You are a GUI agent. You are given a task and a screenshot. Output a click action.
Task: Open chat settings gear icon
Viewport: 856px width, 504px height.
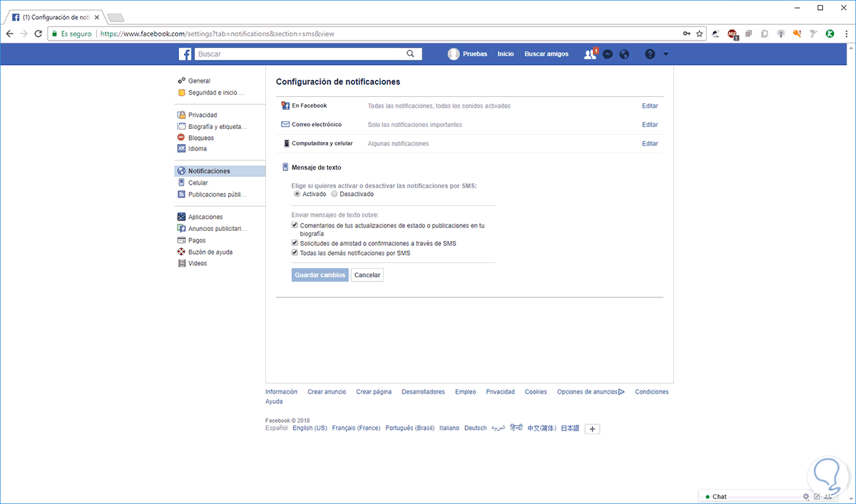click(x=805, y=496)
